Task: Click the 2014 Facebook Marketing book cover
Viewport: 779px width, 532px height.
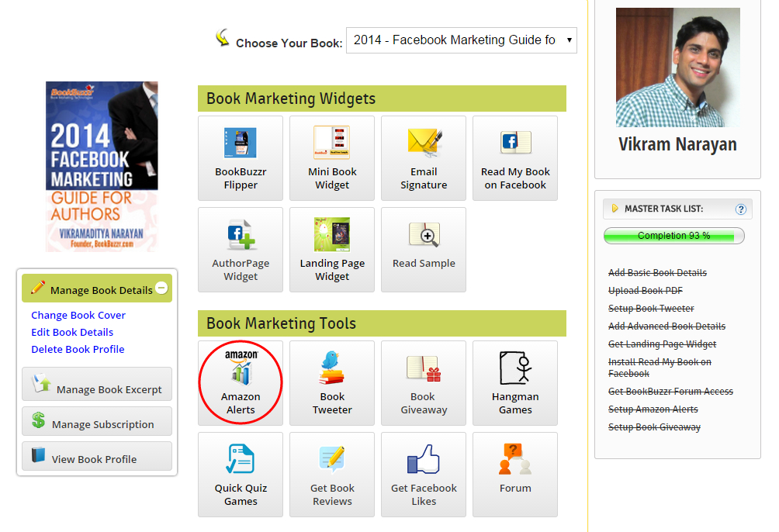Action: [x=102, y=167]
